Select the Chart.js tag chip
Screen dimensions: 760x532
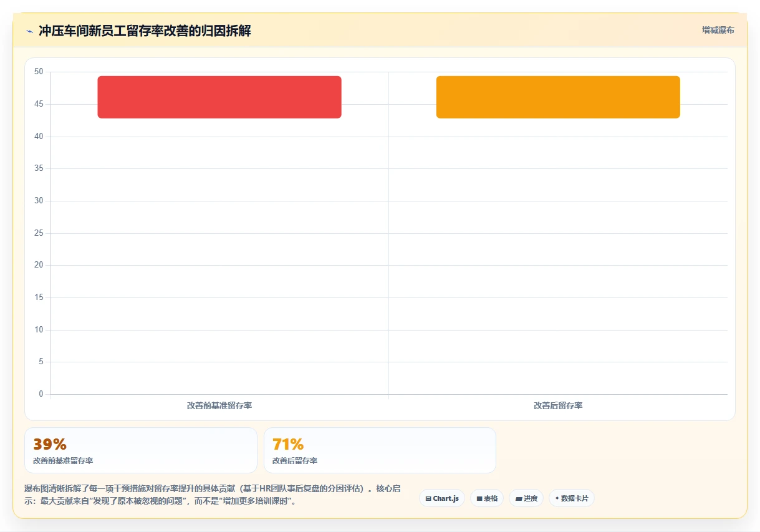442,498
